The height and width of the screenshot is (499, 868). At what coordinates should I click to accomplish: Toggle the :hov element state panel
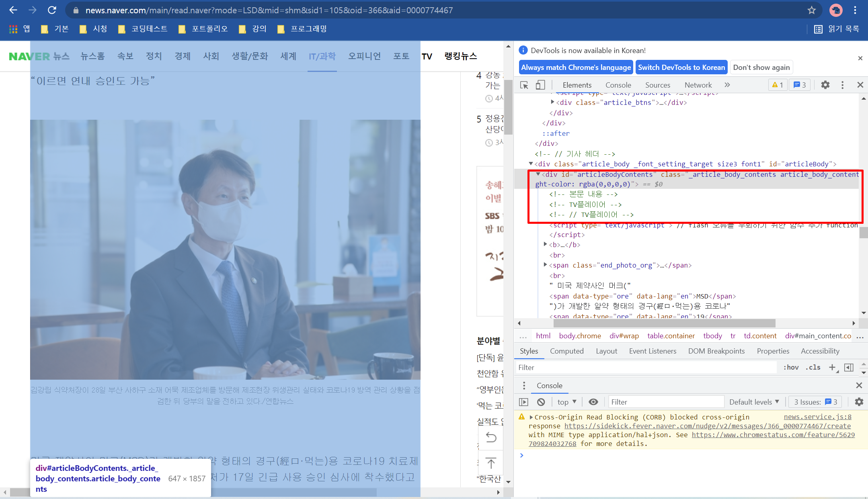(x=791, y=367)
